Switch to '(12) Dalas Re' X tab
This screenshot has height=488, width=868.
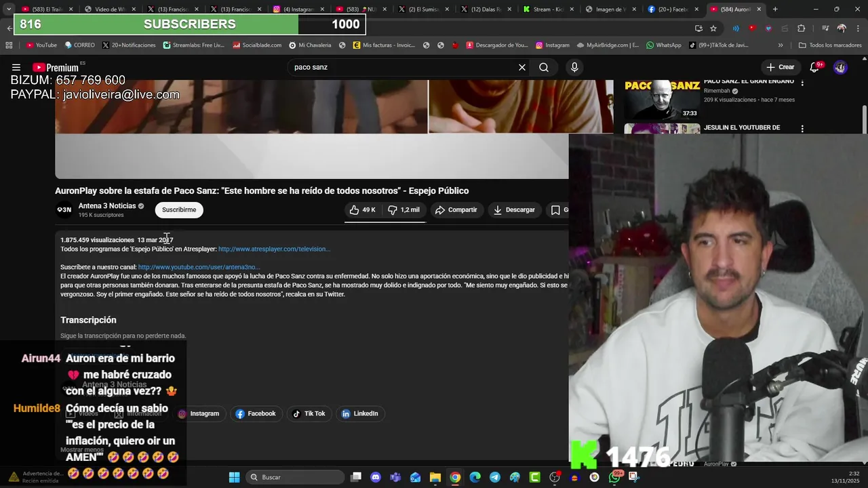487,9
